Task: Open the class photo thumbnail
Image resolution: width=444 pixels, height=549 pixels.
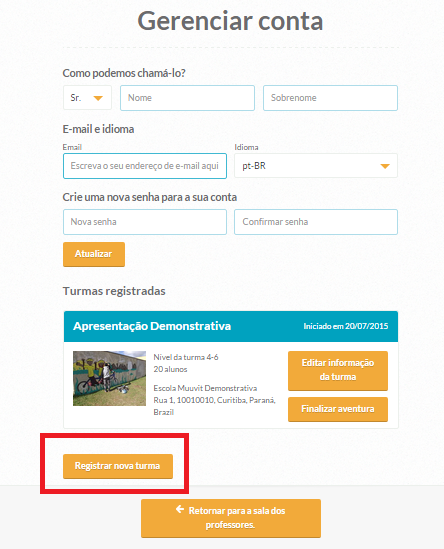Action: pyautogui.click(x=109, y=378)
